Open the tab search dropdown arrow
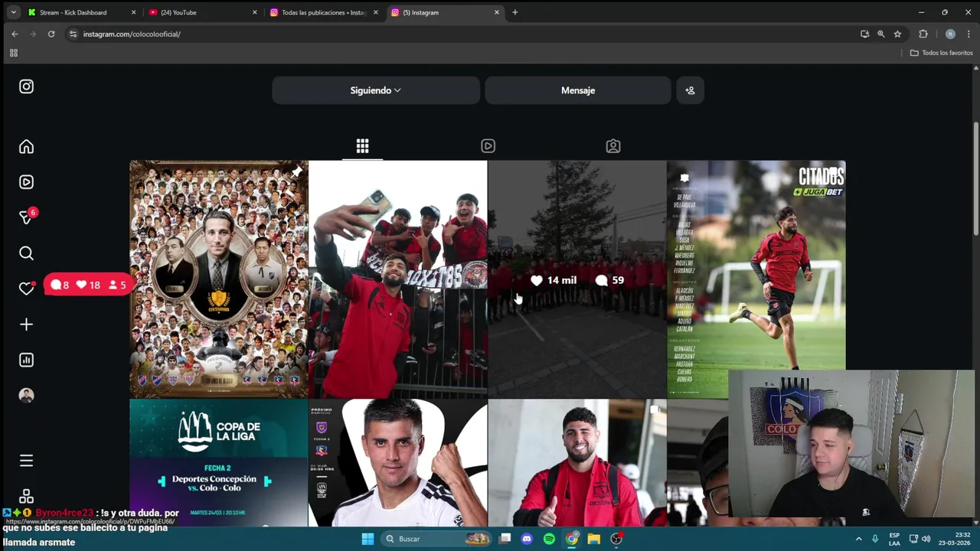 pos(13,12)
